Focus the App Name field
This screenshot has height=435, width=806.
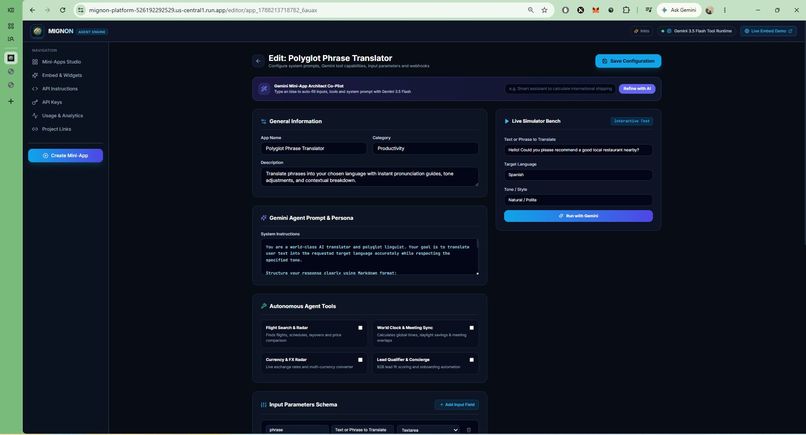(314, 148)
